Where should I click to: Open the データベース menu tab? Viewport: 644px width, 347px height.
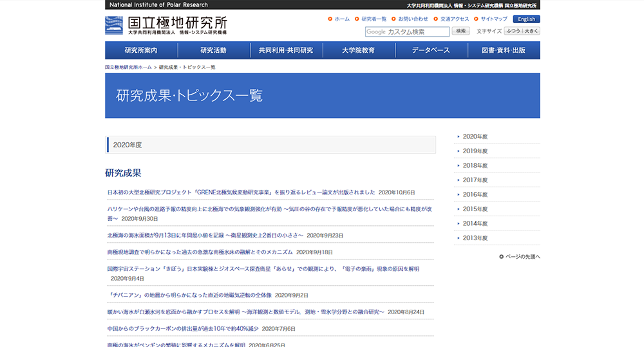pos(431,50)
